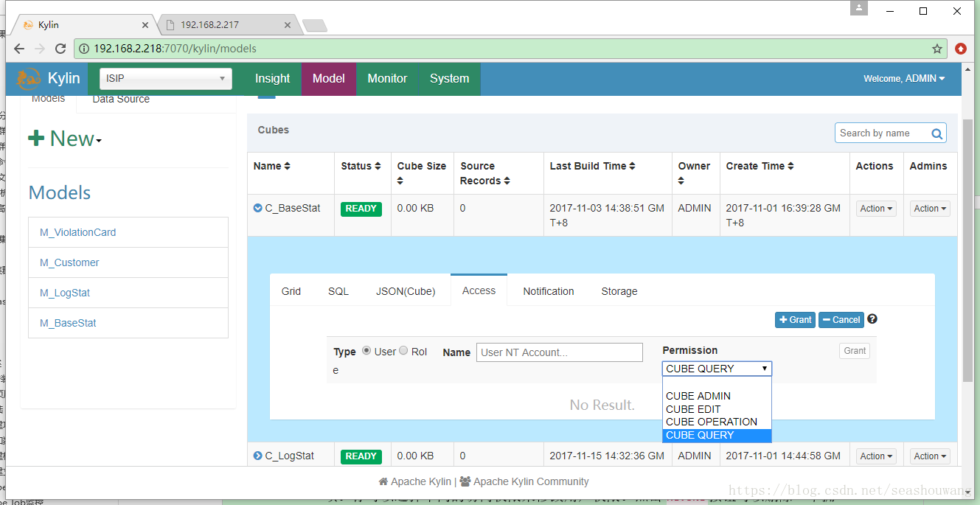
Task: Switch to the SQL tab
Action: click(338, 291)
